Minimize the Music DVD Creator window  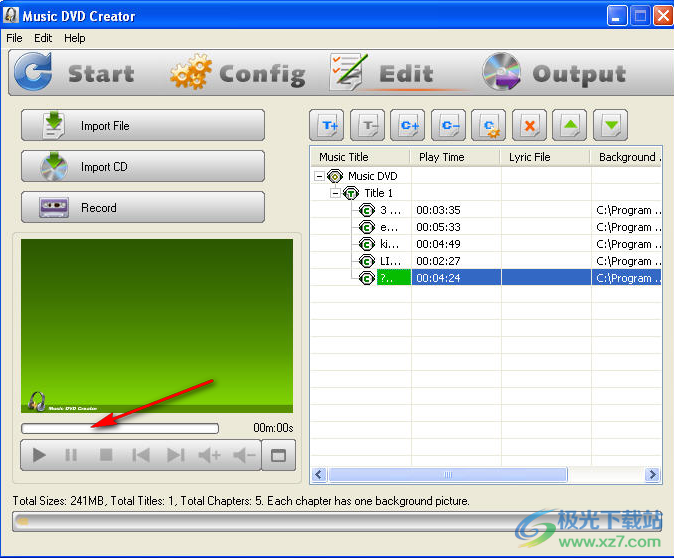click(x=617, y=16)
